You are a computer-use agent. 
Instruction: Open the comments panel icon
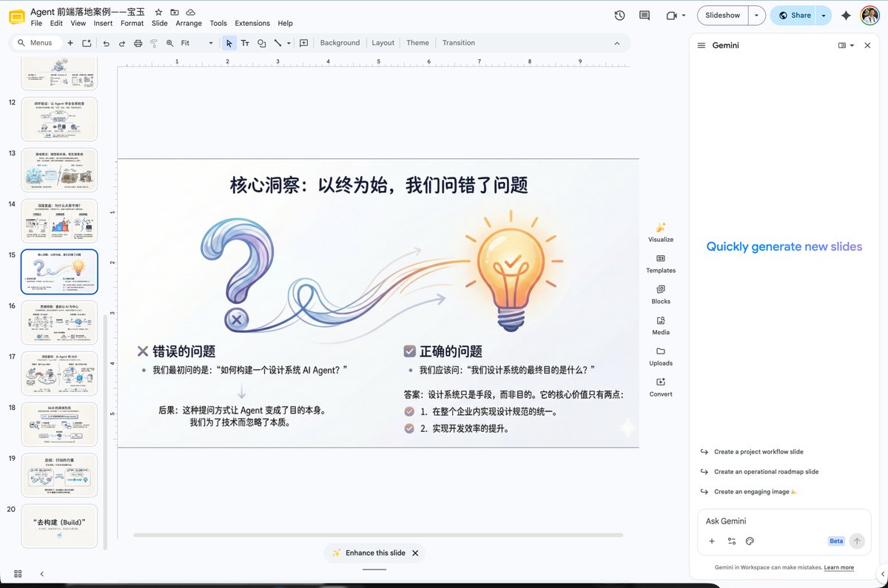[x=645, y=16]
